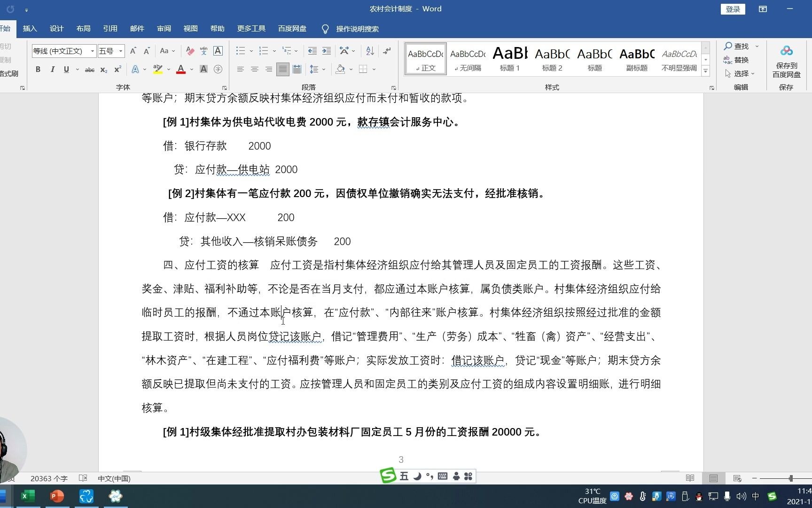This screenshot has width=812, height=508.
Task: Click Sogou input method logo
Action: pos(388,476)
